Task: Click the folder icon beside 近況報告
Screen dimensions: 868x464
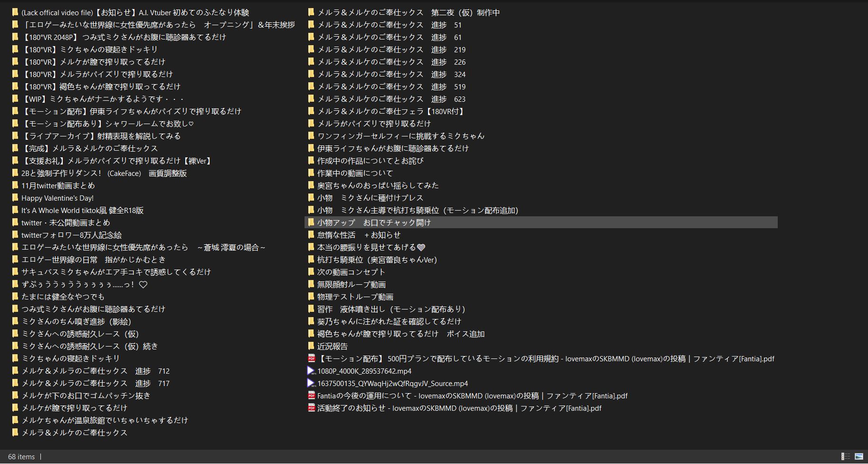Action: tap(311, 346)
